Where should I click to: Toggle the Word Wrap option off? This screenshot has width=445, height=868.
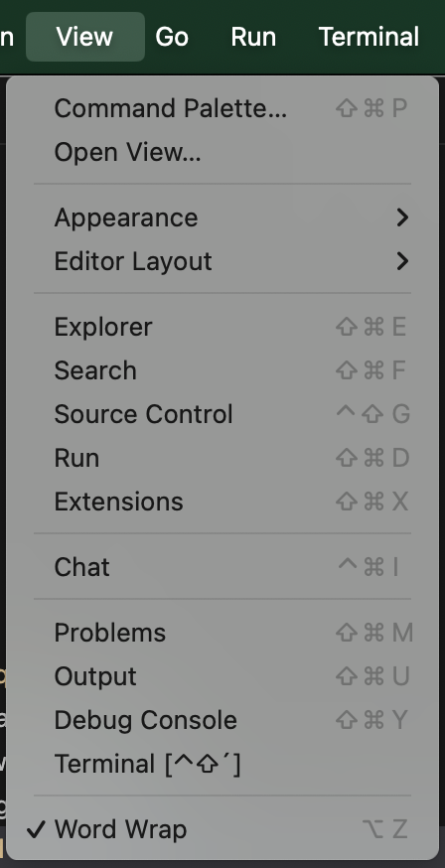(x=222, y=829)
